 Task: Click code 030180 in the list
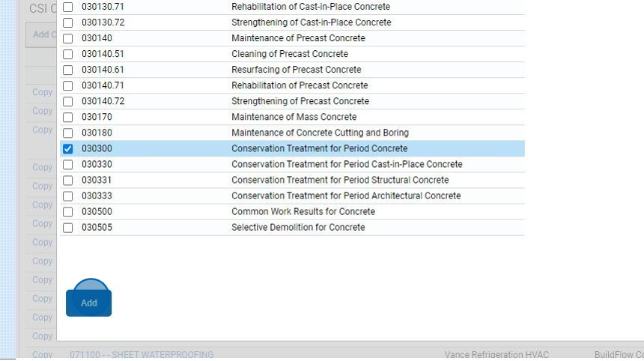97,133
